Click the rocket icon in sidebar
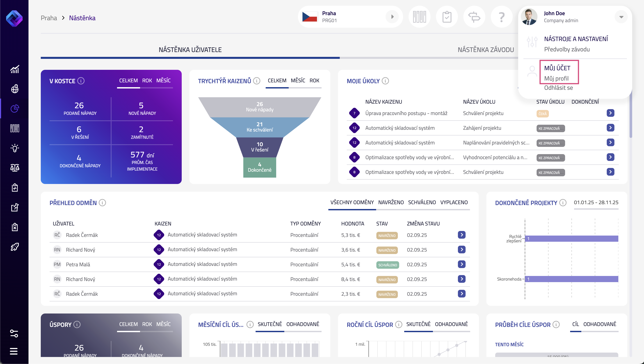 pos(14,247)
